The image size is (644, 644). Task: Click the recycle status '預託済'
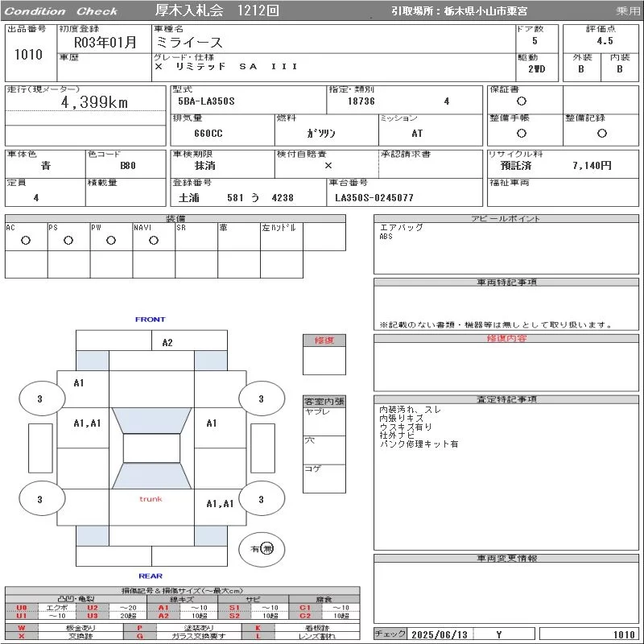516,166
